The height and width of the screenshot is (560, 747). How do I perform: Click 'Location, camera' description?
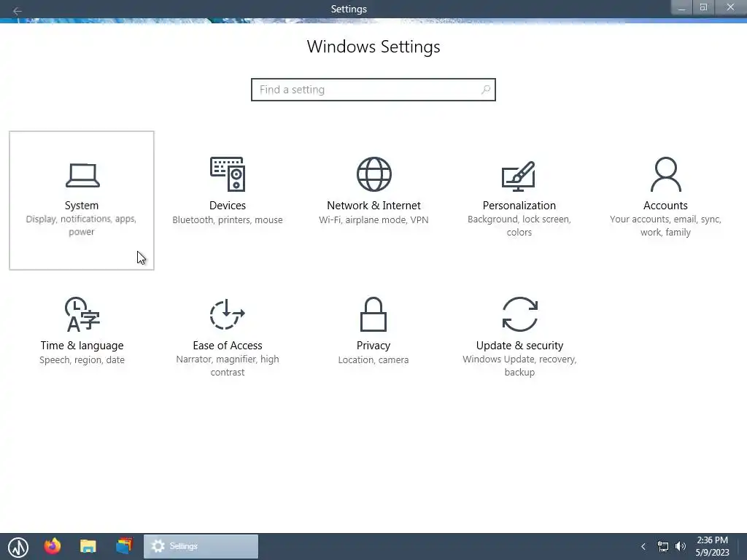tap(373, 360)
